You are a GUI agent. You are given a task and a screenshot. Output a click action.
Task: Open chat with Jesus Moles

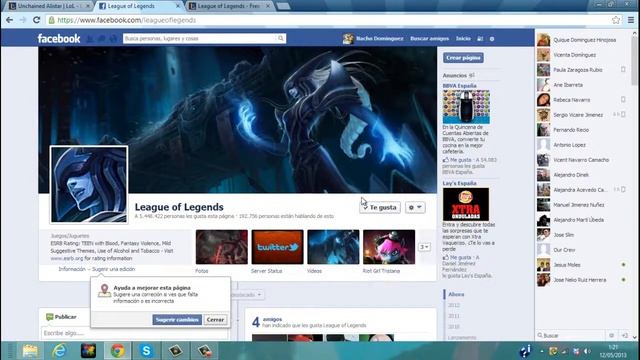(582, 265)
